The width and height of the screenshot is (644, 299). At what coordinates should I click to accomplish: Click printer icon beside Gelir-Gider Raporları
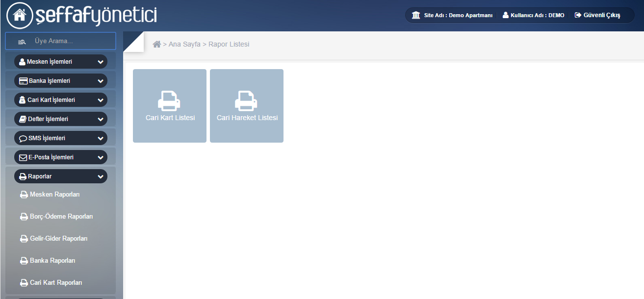click(24, 239)
